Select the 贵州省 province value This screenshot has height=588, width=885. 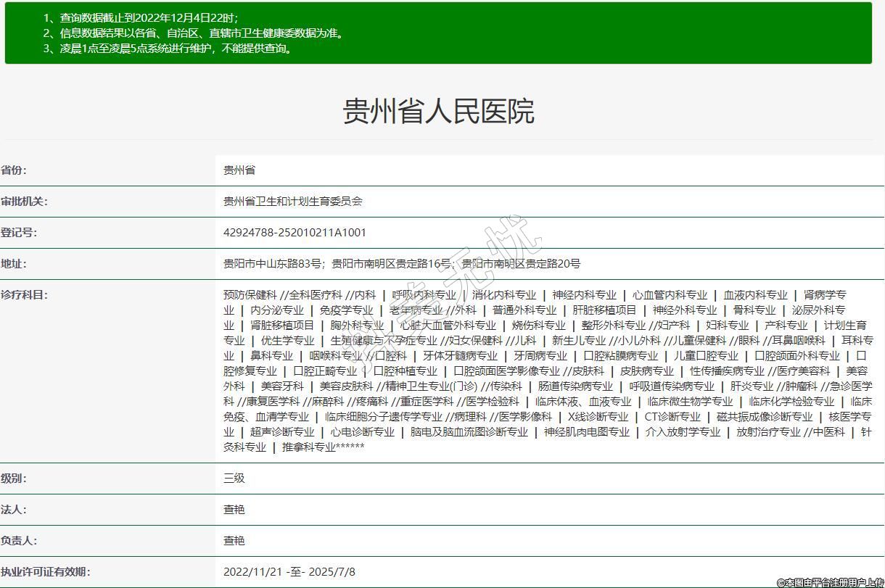point(239,170)
